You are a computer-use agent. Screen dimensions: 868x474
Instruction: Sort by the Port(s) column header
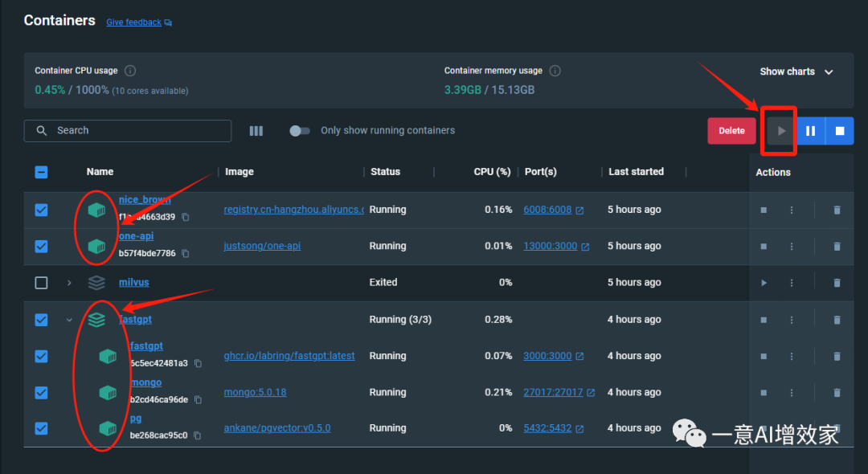[541, 172]
